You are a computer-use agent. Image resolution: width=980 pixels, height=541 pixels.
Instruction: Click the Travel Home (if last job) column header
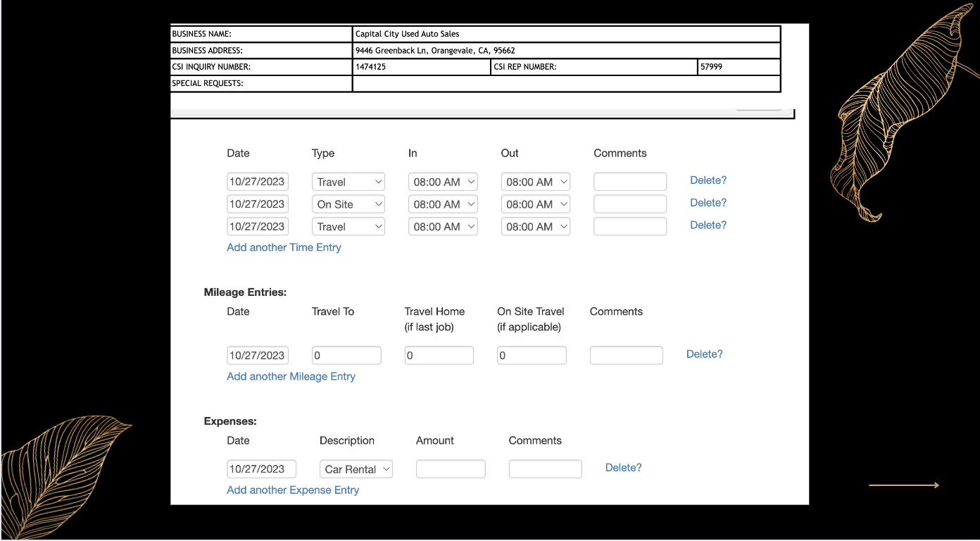pyautogui.click(x=434, y=319)
